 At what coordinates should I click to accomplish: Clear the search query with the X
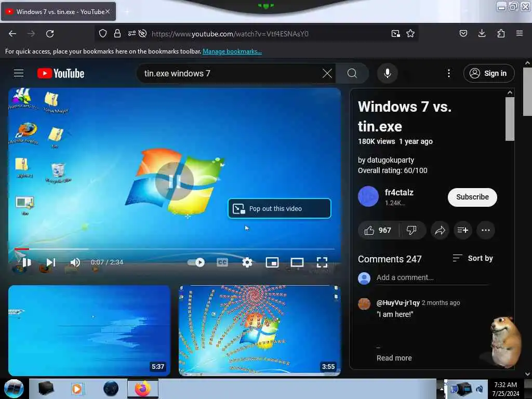click(327, 73)
